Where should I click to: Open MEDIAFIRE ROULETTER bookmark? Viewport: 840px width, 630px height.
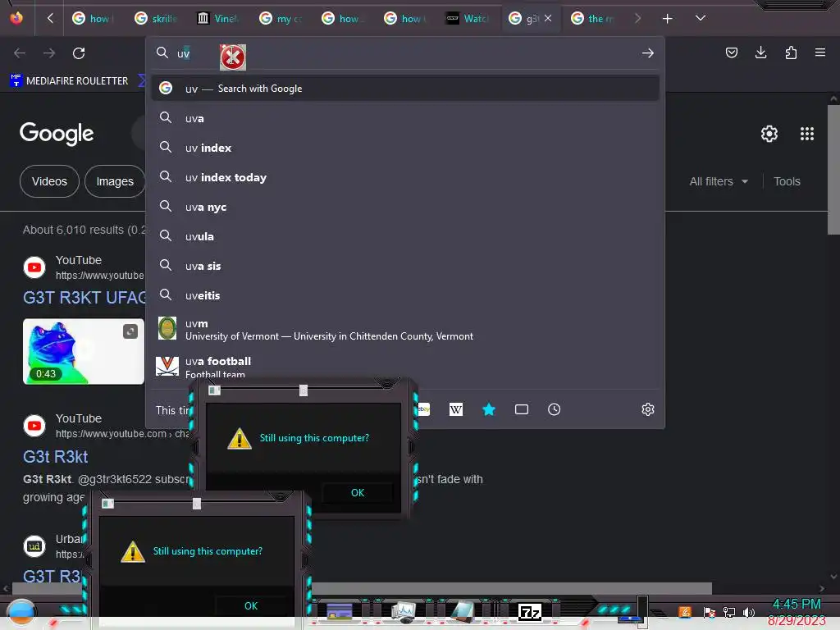[70, 81]
